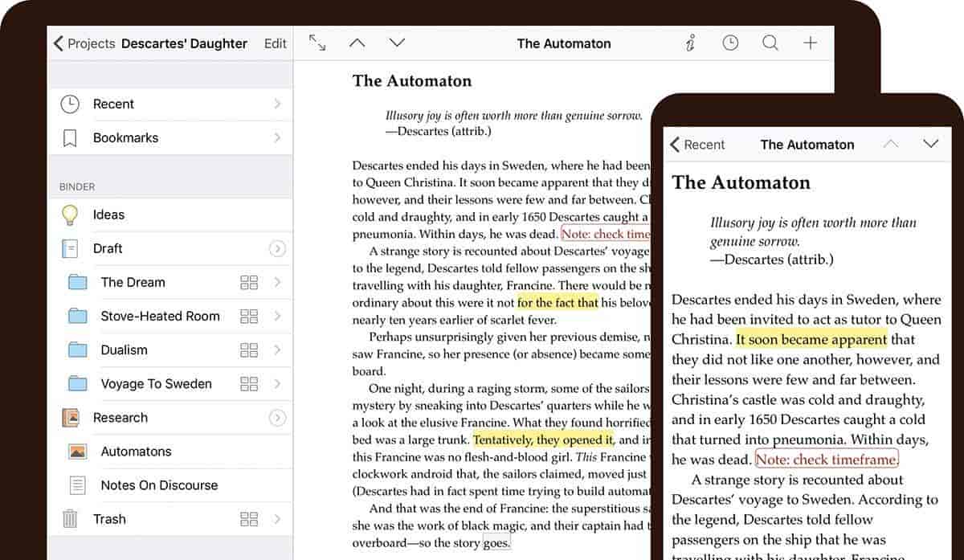Click the trash can icon

click(71, 518)
